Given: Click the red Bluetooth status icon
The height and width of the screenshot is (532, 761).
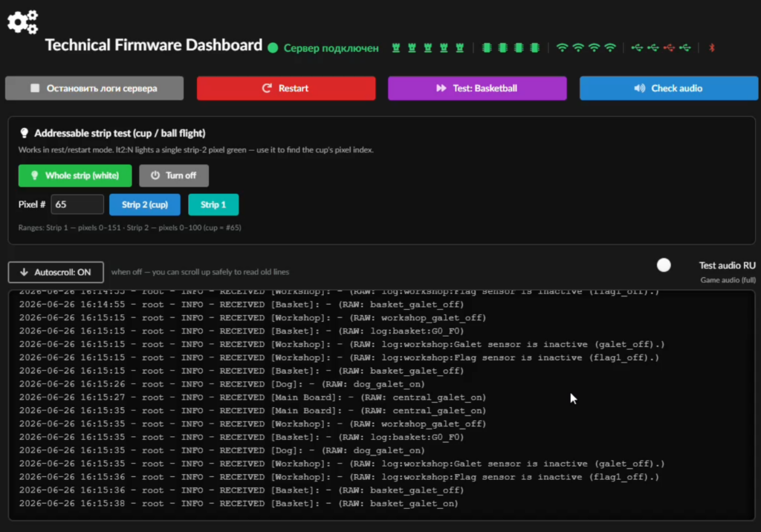Looking at the screenshot, I should (712, 48).
